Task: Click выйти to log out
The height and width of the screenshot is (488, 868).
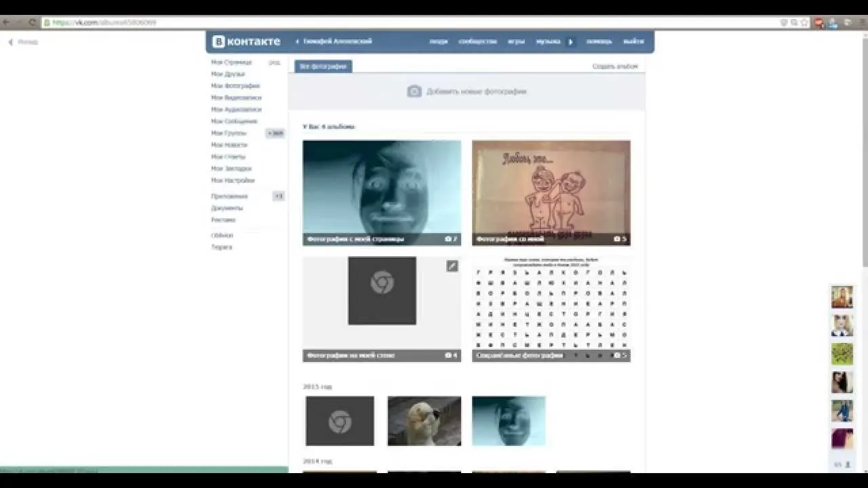Action: click(633, 41)
